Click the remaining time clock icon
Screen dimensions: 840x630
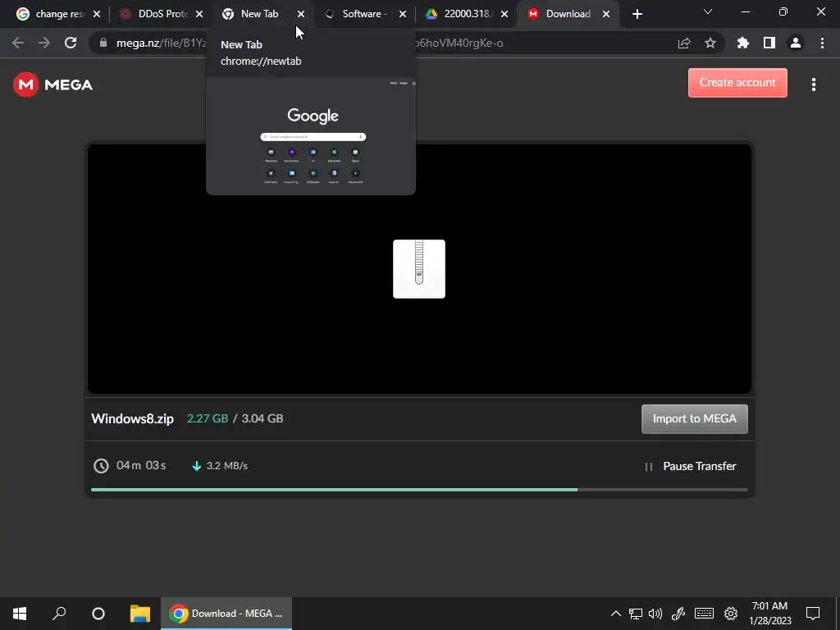pos(101,466)
